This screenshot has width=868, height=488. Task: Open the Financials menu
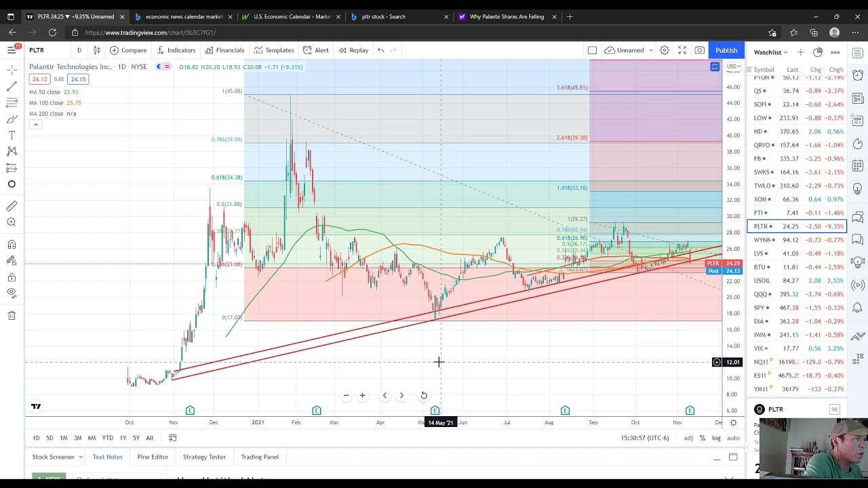pos(224,49)
